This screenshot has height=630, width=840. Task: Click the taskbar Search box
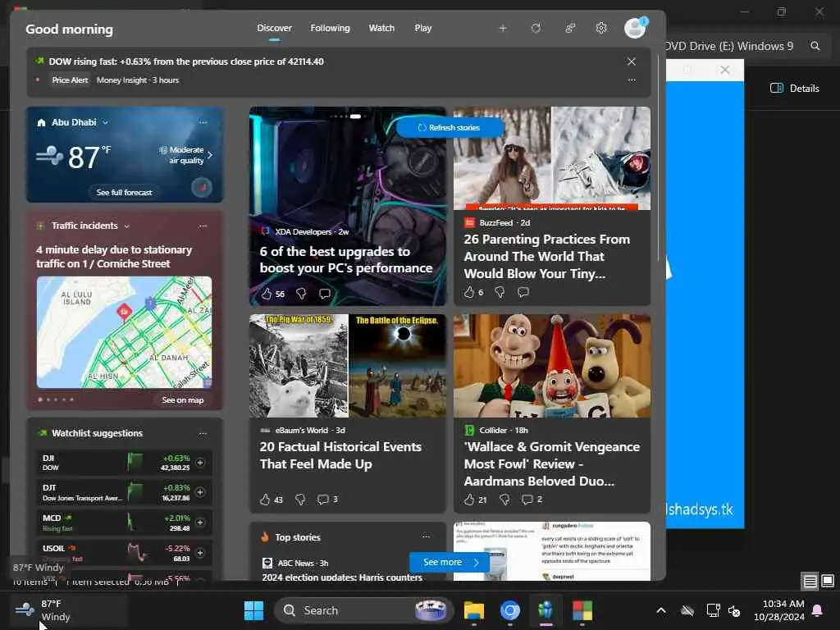(x=363, y=610)
